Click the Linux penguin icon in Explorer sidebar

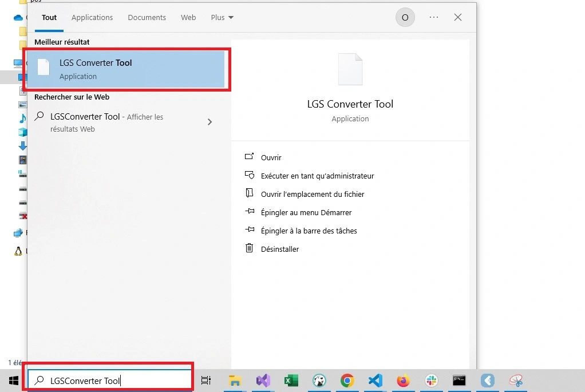(x=18, y=251)
